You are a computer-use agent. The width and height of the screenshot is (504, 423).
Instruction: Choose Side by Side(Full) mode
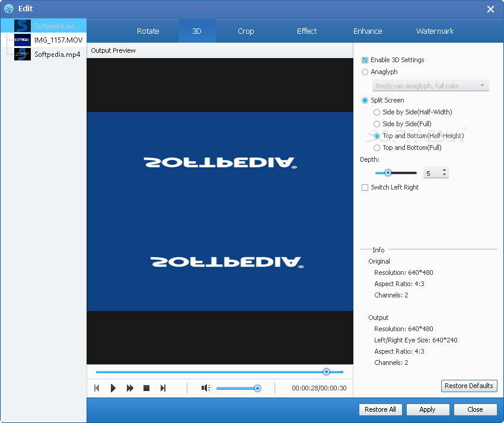click(377, 124)
